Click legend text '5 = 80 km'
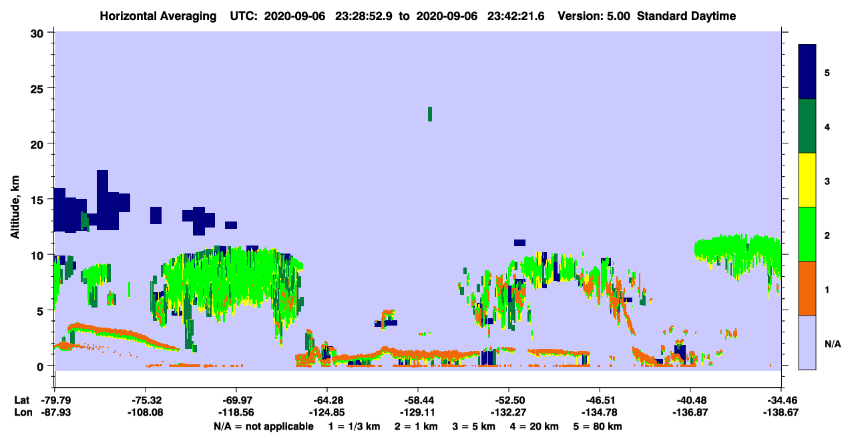Screen dimensions: 868x445 click(x=598, y=426)
